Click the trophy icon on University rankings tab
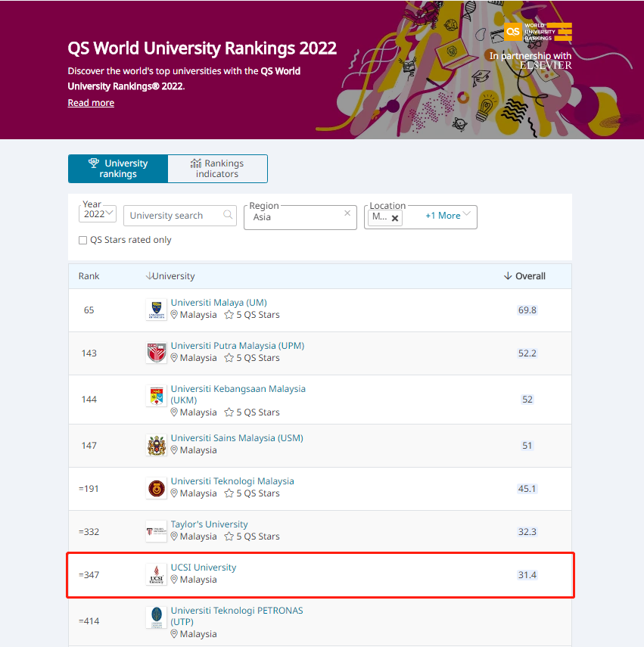This screenshot has height=647, width=644. (94, 163)
